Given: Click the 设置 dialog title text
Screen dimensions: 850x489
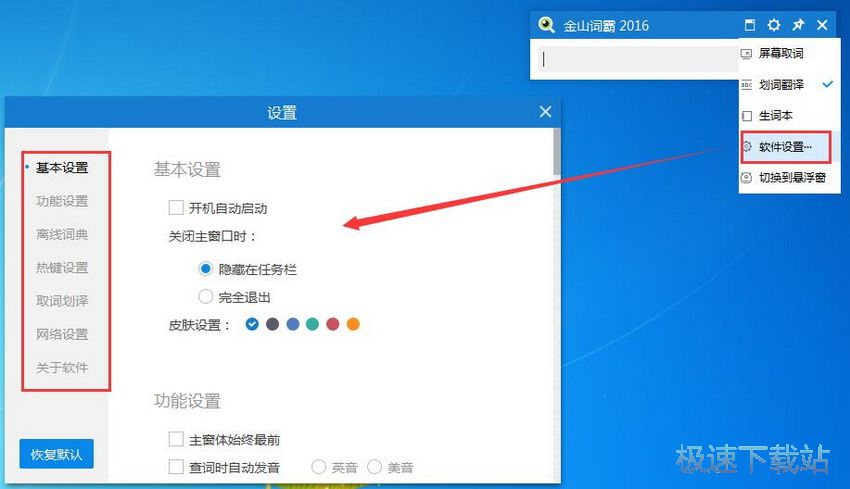Looking at the screenshot, I should pos(282,113).
